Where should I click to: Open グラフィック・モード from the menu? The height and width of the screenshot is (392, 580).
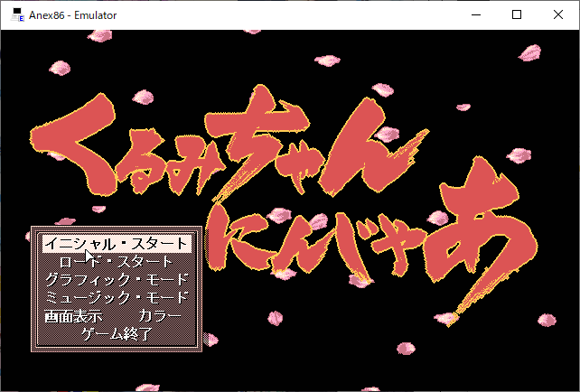[x=117, y=280]
